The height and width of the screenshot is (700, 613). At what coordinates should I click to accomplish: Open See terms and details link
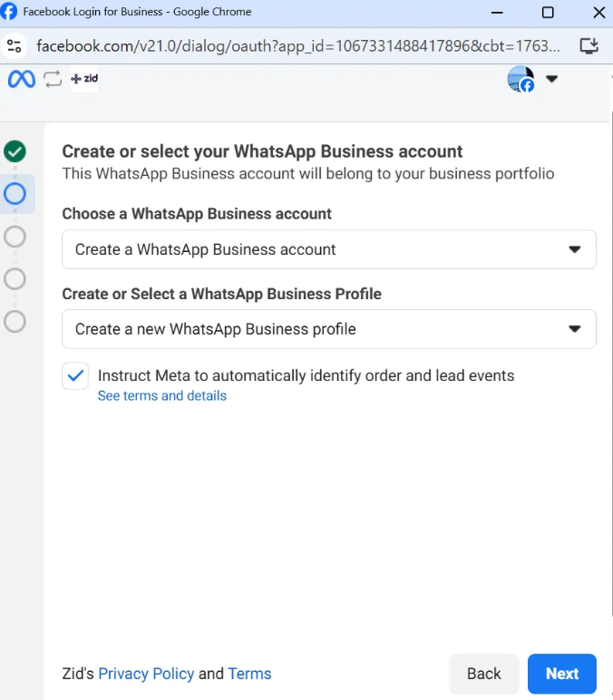(x=162, y=395)
